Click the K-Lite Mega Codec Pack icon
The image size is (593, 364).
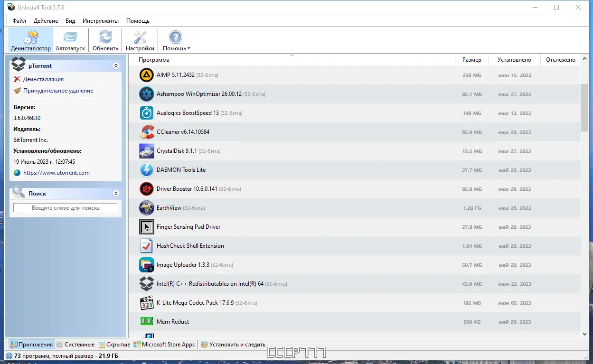click(x=146, y=303)
